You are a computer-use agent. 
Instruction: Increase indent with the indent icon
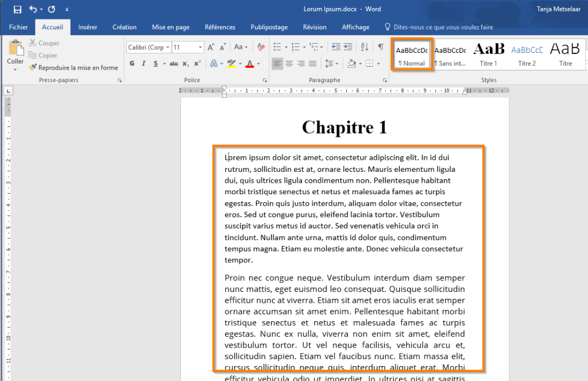tap(349, 47)
